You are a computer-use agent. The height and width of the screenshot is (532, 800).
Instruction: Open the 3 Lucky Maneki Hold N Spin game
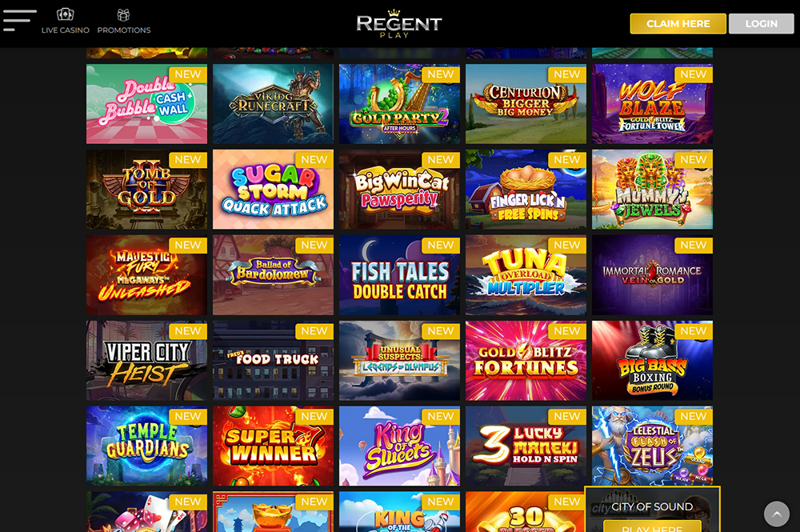click(x=526, y=446)
